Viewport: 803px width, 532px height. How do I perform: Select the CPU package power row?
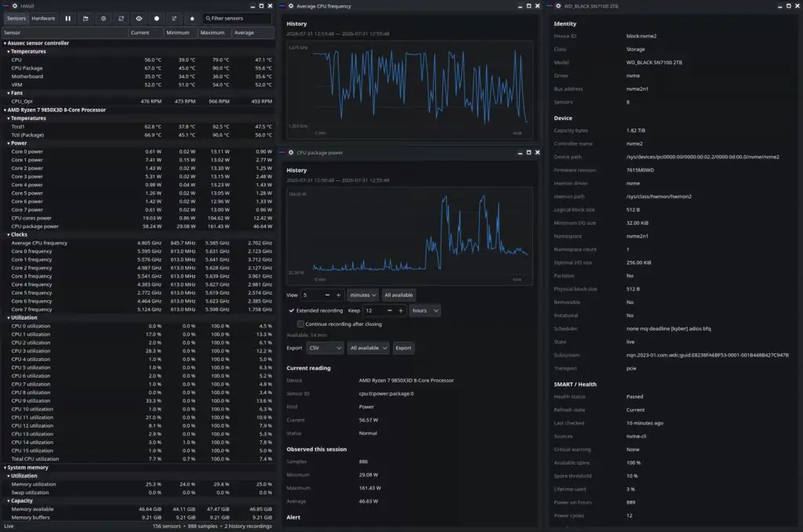coord(138,226)
